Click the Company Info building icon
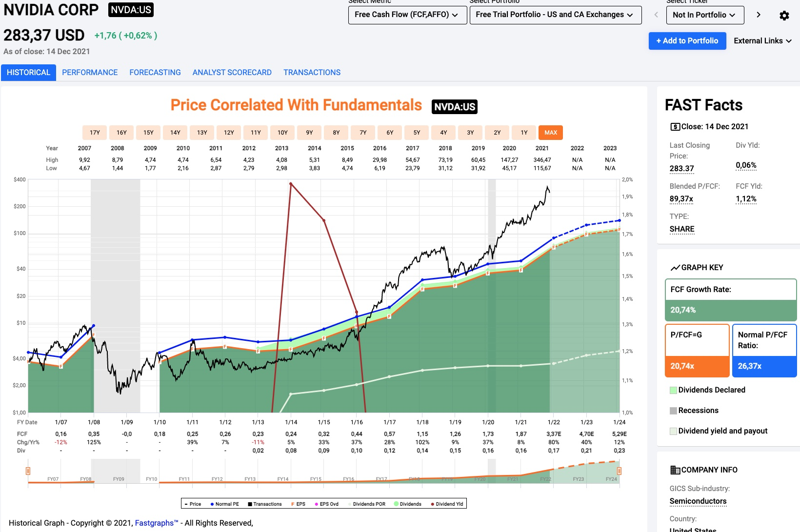This screenshot has height=532, width=800. 675,470
